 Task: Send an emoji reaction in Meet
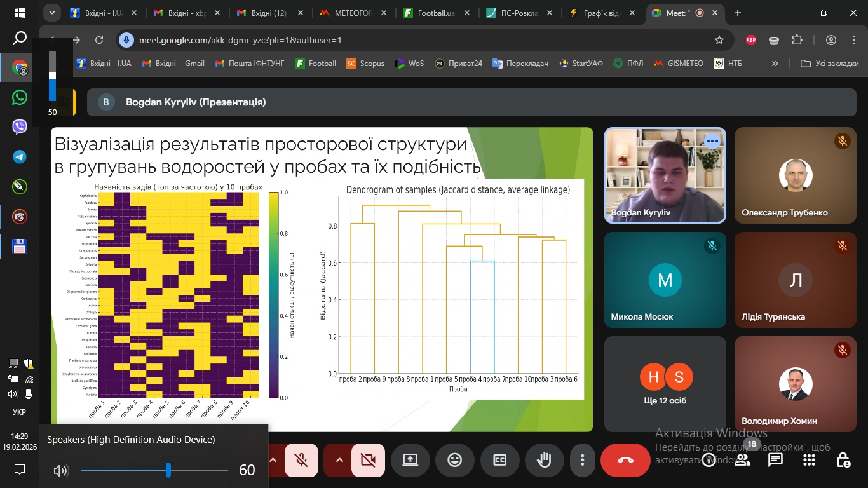tap(455, 459)
